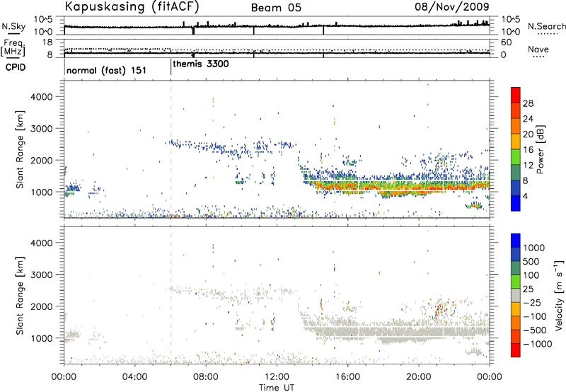The width and height of the screenshot is (566, 392).
Task: Click the date '08/Nov/2009'
Action: 452,6
